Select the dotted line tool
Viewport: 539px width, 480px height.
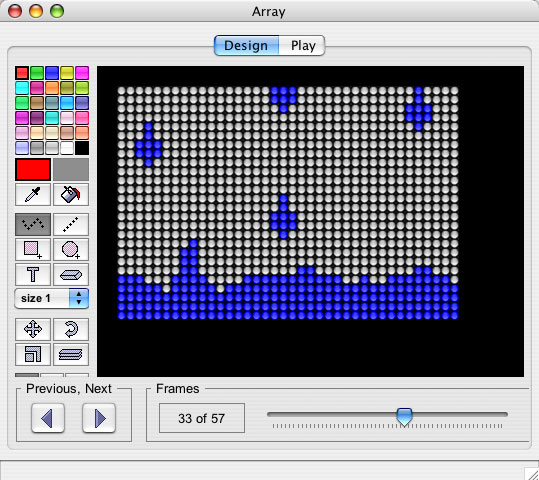point(71,224)
